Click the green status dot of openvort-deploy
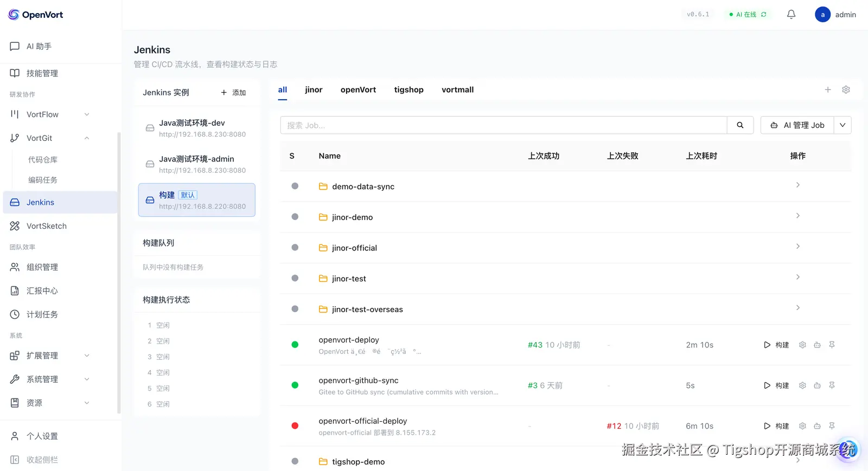Image resolution: width=868 pixels, height=471 pixels. click(295, 345)
